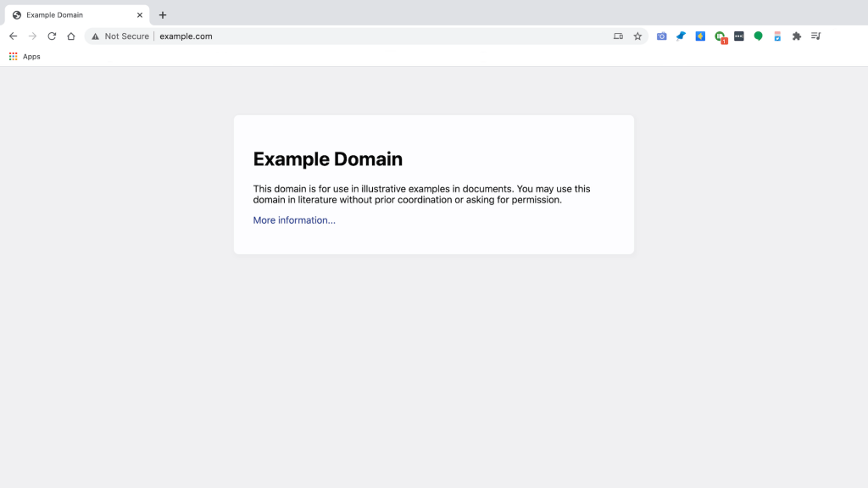868x488 pixels.
Task: View the Not Secure site info
Action: click(x=120, y=36)
